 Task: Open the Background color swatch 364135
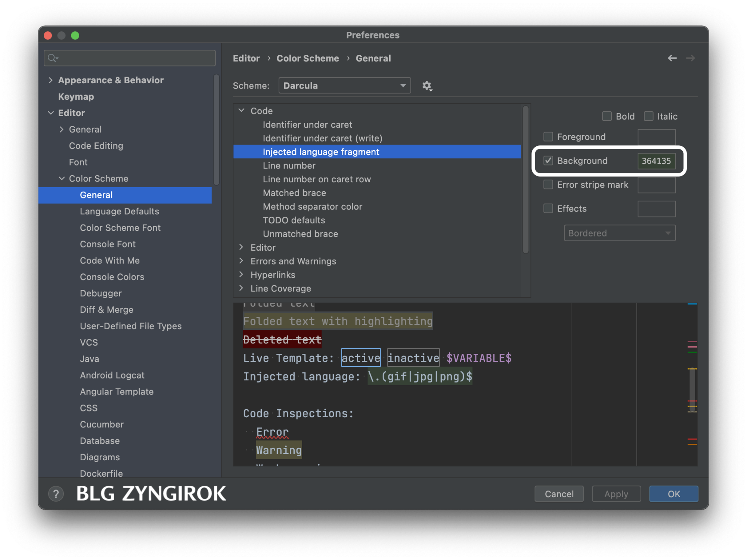coord(656,161)
